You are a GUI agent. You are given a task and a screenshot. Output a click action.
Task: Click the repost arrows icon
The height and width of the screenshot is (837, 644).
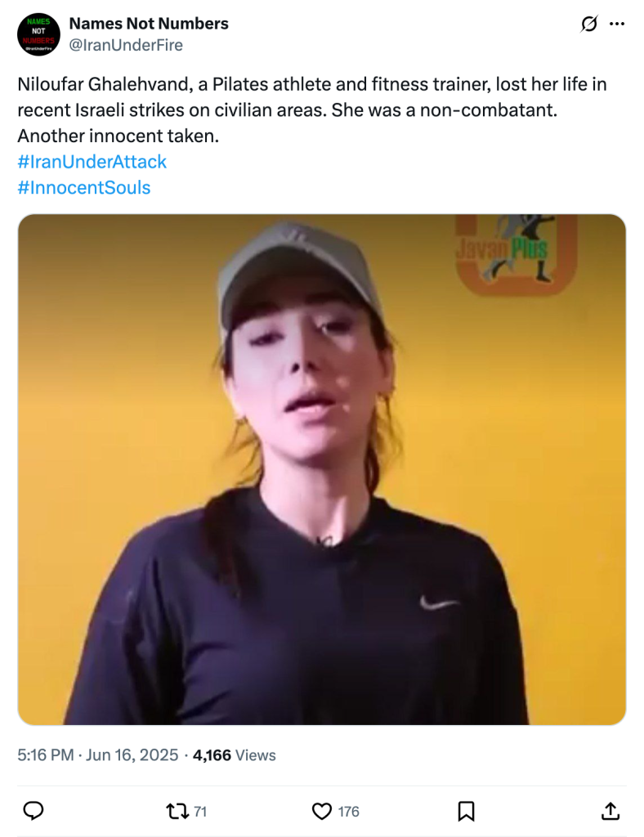177,812
